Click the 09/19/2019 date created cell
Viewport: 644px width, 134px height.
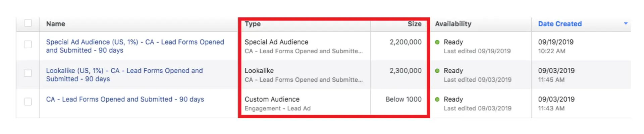[556, 42]
